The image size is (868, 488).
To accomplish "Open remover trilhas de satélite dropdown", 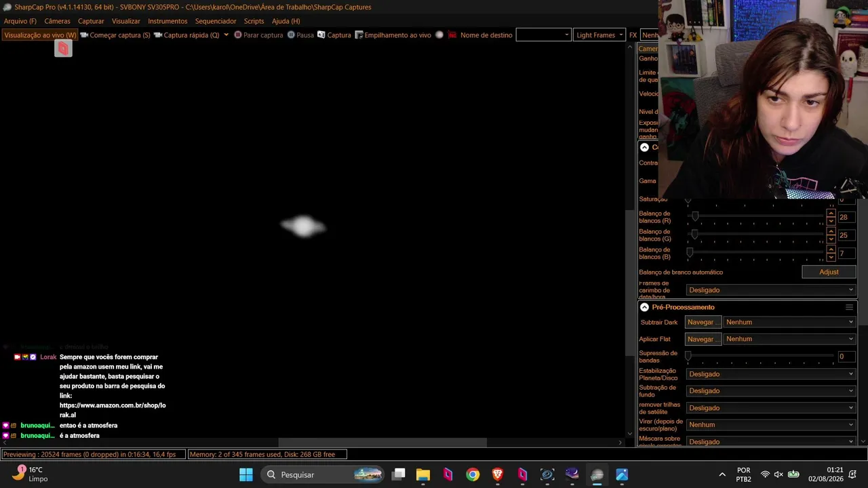I will point(771,408).
